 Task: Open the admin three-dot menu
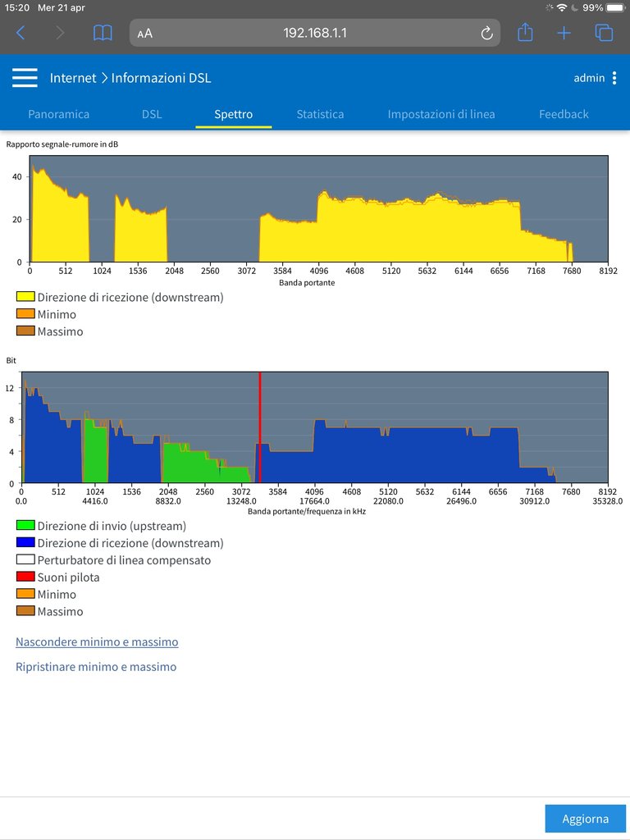(614, 78)
